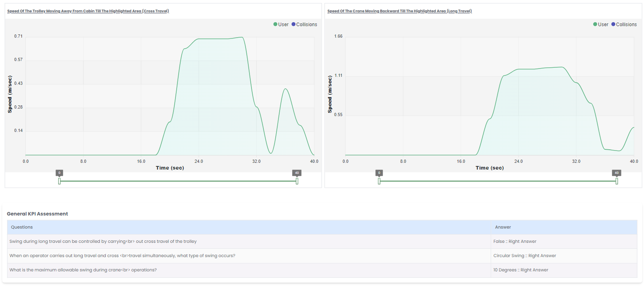Click the '0' slider label under trolley chart

click(59, 173)
